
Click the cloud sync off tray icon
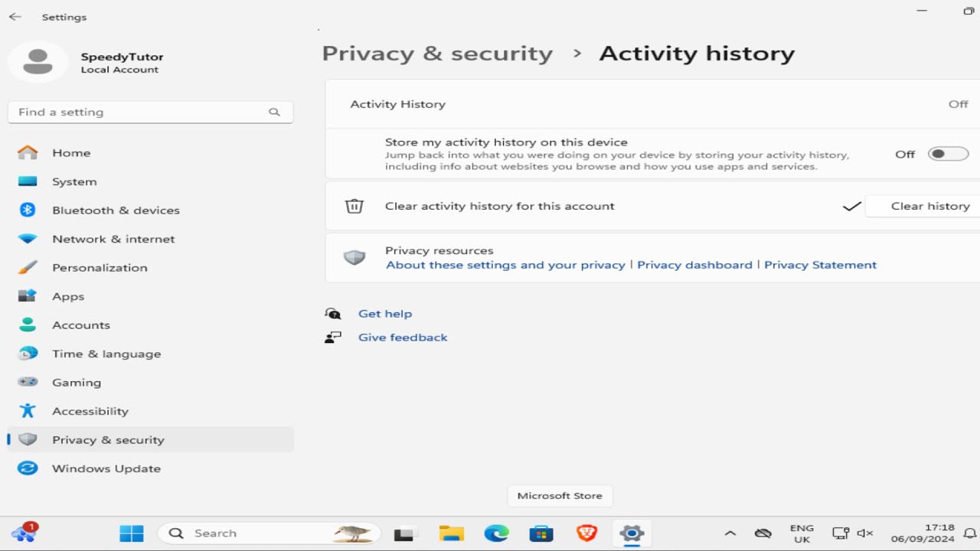coord(763,533)
